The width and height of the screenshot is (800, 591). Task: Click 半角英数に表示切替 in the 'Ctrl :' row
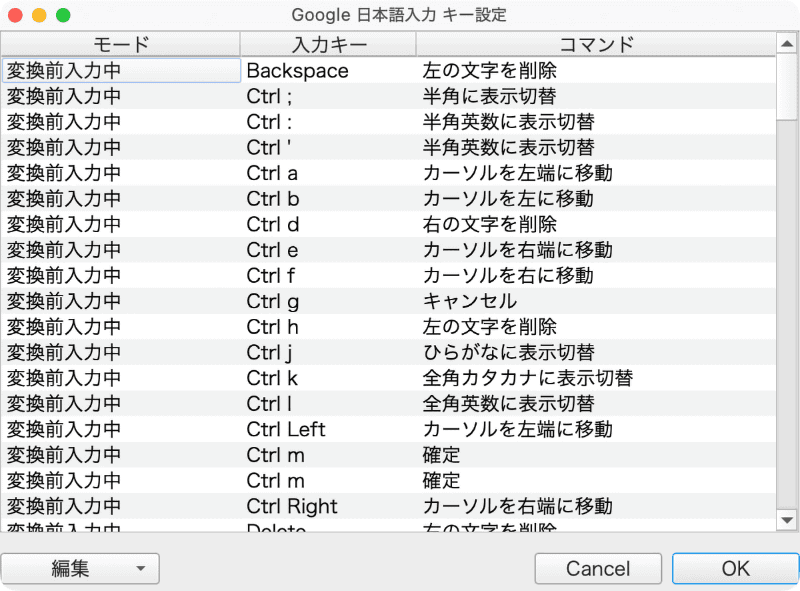tap(596, 121)
